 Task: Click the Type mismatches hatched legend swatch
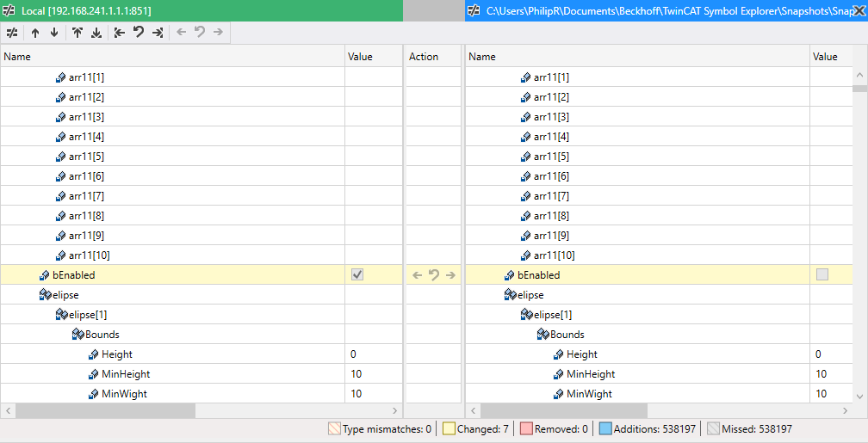coord(335,428)
